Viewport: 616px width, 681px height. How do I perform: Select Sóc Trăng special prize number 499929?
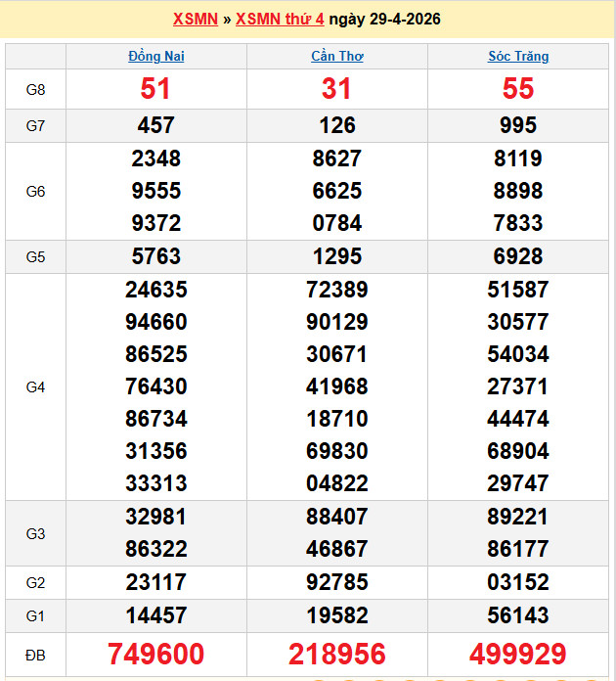[518, 655]
